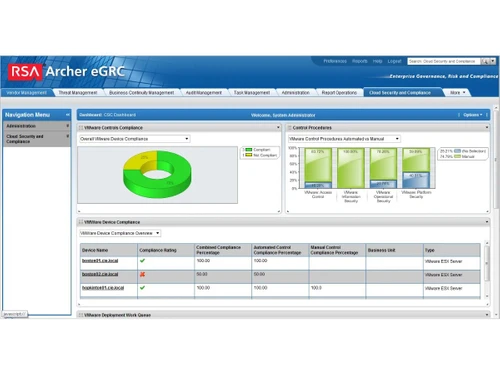This screenshot has height=375, width=500.
Task: Switch to the Threat Management tab
Action: 78,93
